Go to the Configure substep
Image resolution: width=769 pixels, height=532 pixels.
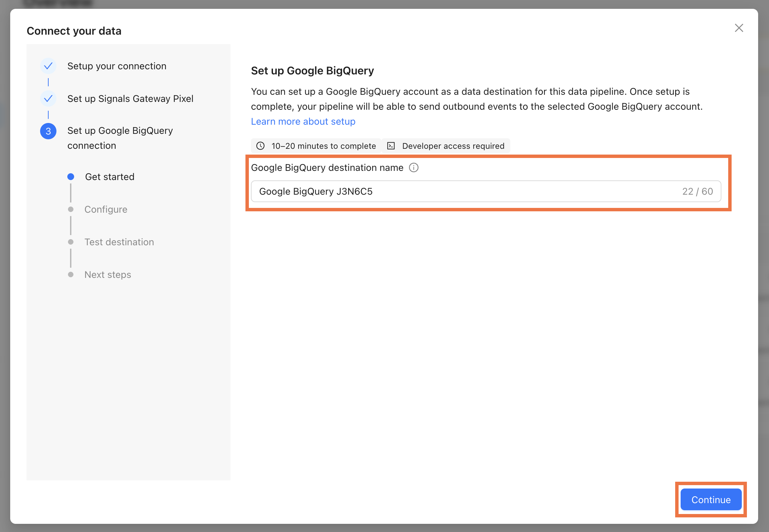click(x=106, y=209)
